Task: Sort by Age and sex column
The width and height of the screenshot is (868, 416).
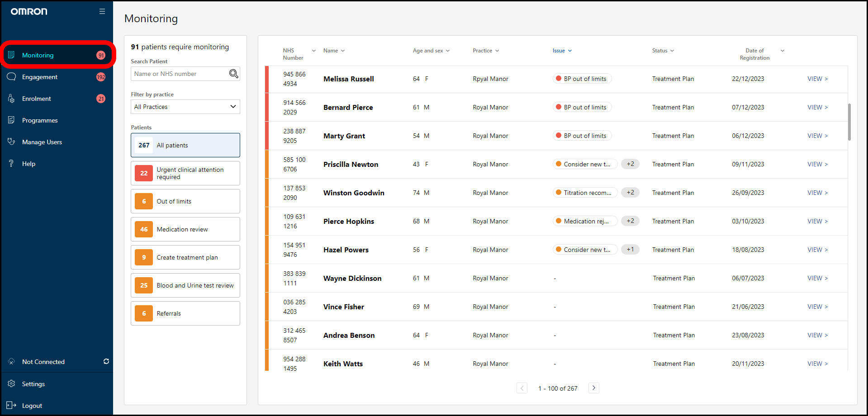Action: click(431, 51)
